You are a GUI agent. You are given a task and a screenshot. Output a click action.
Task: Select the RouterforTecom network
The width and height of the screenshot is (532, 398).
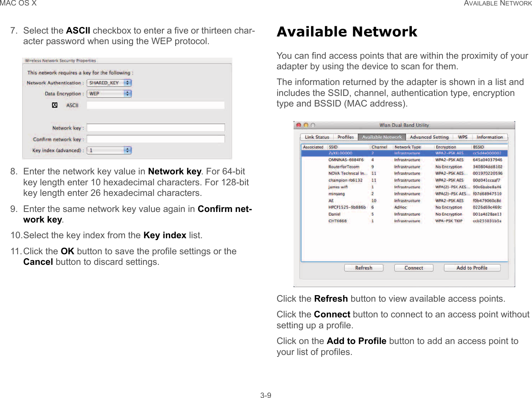(404, 167)
